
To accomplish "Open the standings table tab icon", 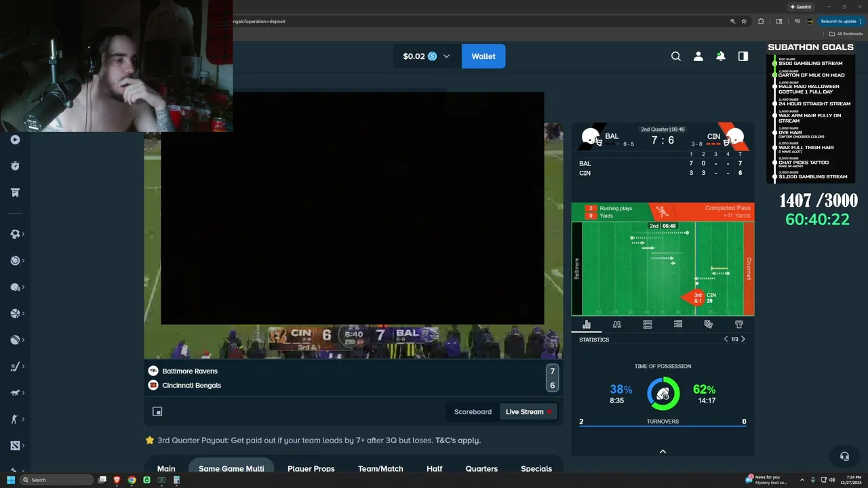I will click(x=648, y=325).
